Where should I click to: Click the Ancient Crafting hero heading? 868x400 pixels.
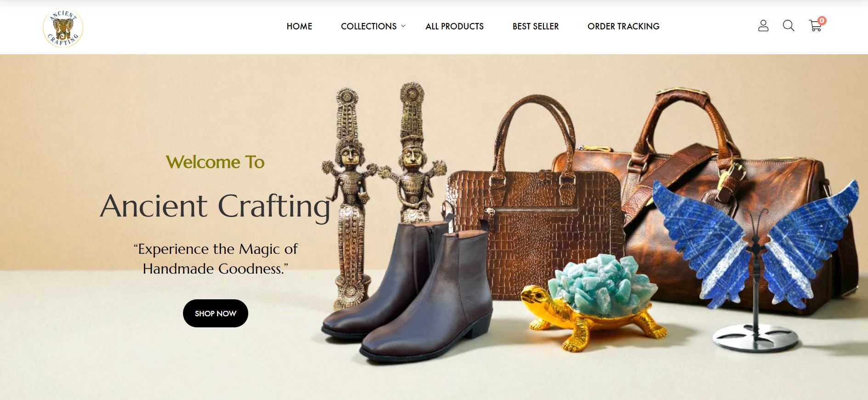pyautogui.click(x=216, y=206)
